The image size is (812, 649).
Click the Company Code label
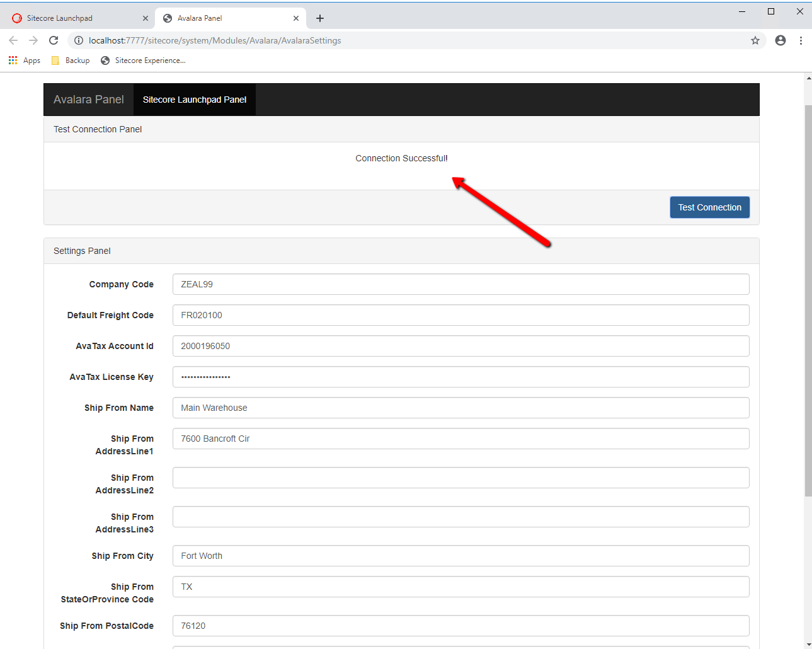[x=122, y=284]
